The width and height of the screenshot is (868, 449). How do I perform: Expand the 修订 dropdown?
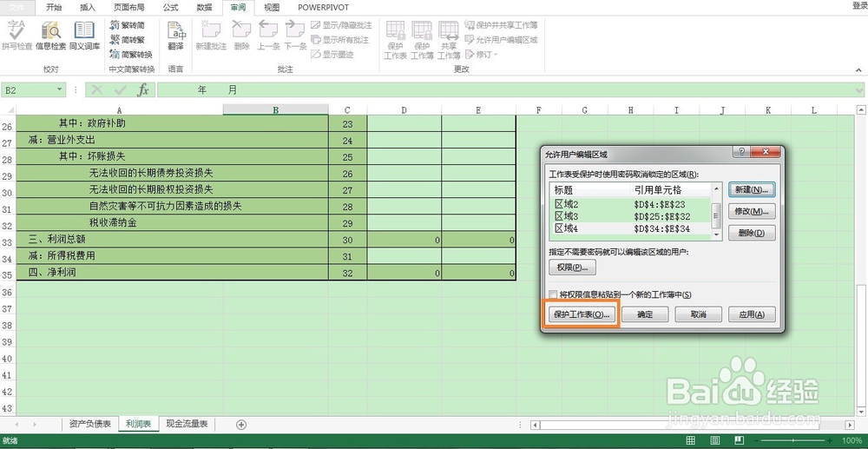(481, 54)
